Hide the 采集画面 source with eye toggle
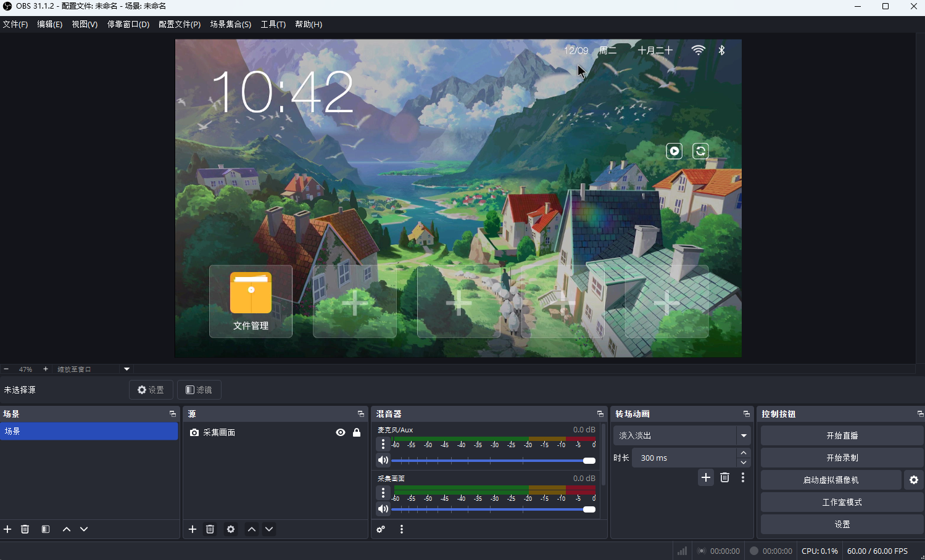 340,432
